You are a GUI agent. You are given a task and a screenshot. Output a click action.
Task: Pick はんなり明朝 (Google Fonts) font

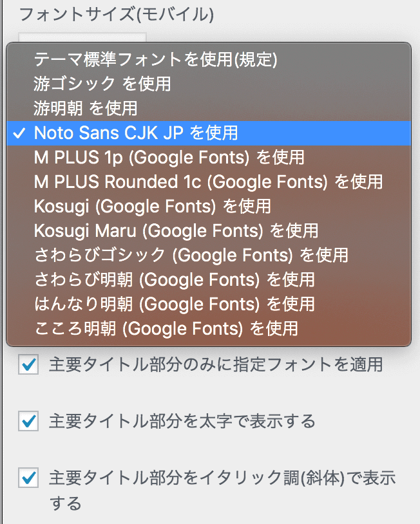coord(174,304)
